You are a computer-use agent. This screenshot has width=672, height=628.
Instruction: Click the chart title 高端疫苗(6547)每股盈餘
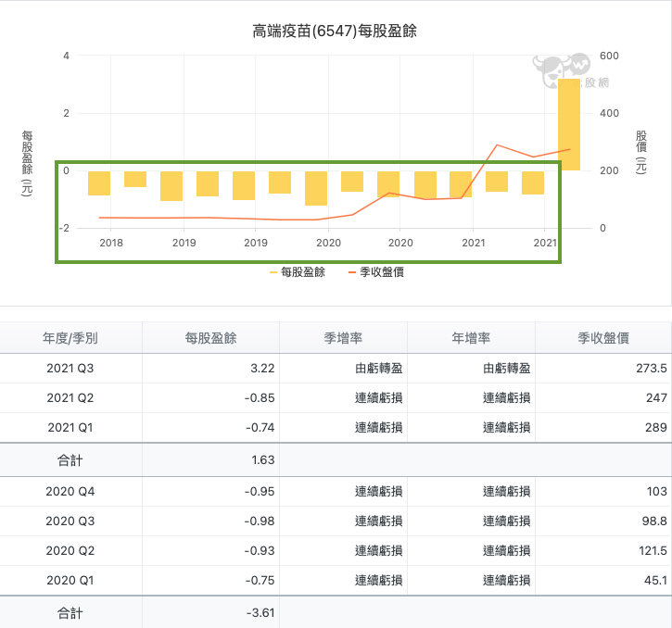(x=335, y=31)
